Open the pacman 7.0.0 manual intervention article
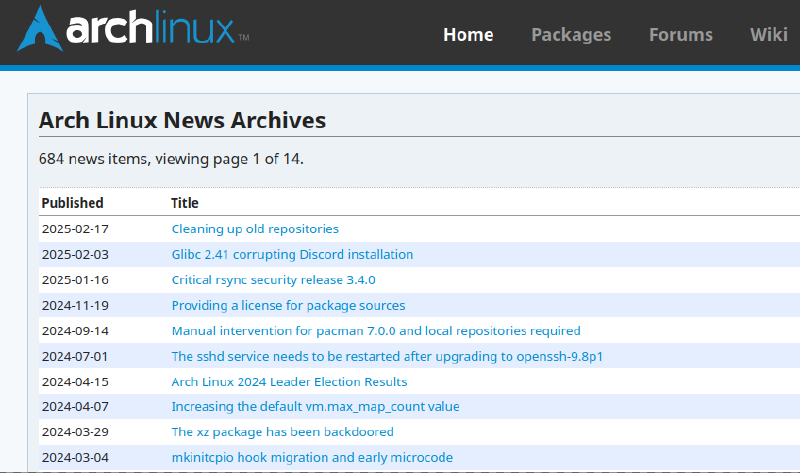 tap(376, 331)
